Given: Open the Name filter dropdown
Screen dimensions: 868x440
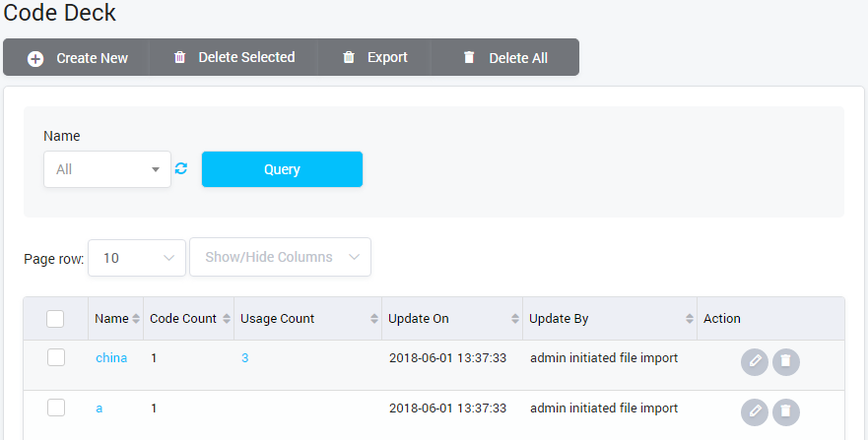Looking at the screenshot, I should tap(107, 169).
